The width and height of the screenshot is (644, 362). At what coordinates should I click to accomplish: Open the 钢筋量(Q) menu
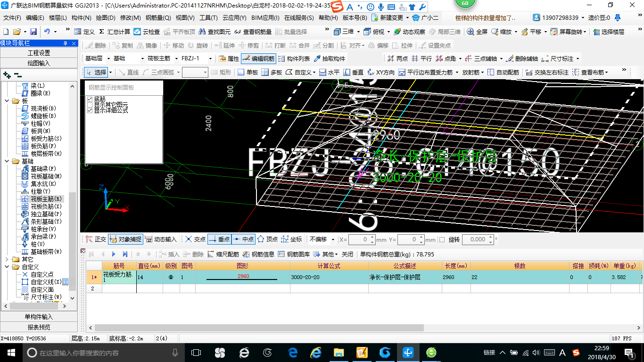click(x=158, y=18)
